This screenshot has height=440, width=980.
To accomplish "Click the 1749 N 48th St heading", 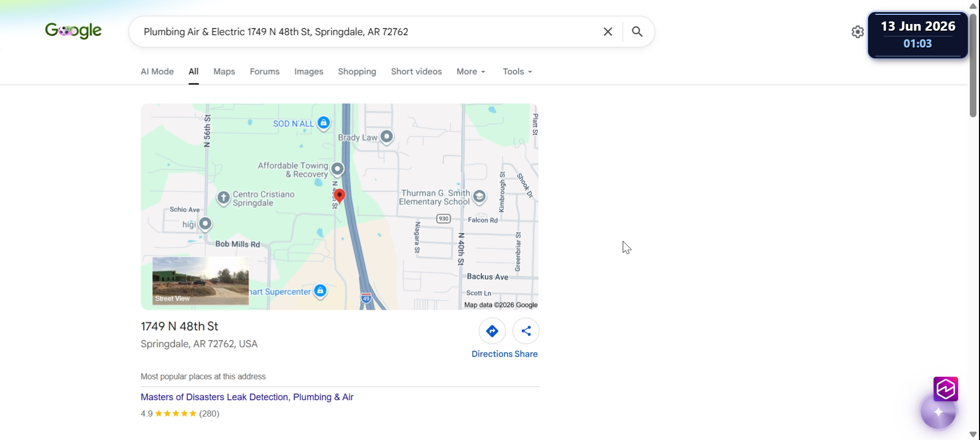I will click(180, 326).
